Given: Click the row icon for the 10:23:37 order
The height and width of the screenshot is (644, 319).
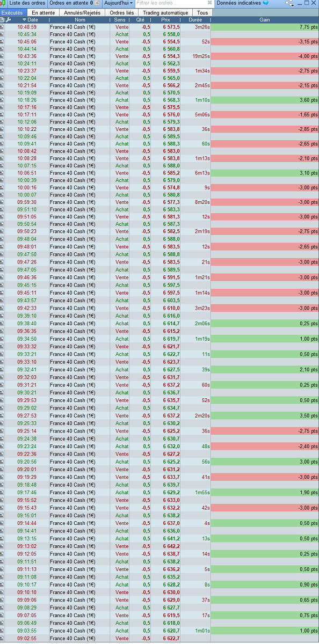Looking at the screenshot, I should click(x=2, y=71).
